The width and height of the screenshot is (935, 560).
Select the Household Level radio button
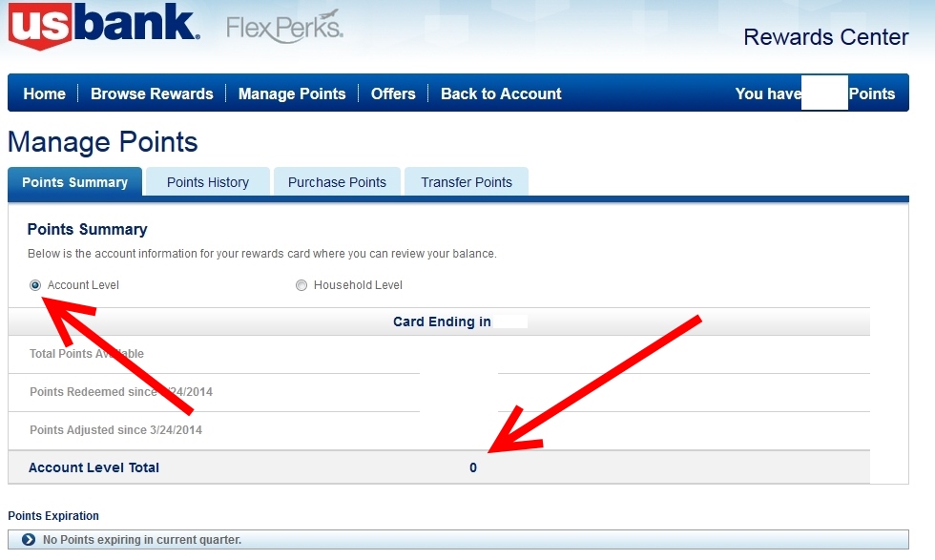tap(301, 285)
